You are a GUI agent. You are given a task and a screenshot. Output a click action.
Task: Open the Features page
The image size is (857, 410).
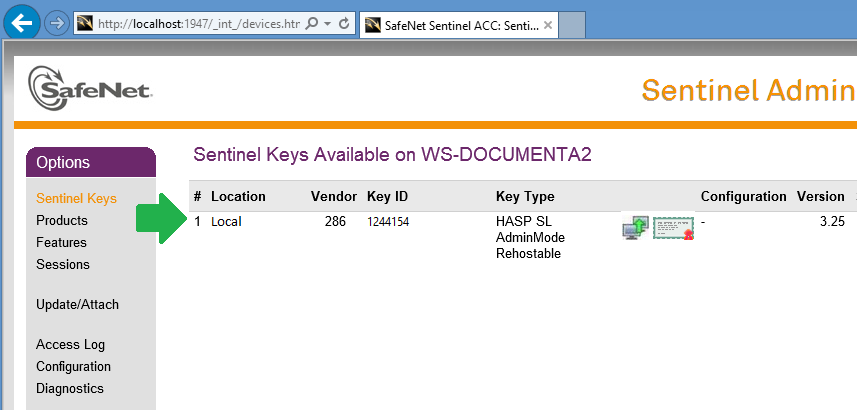coord(61,242)
